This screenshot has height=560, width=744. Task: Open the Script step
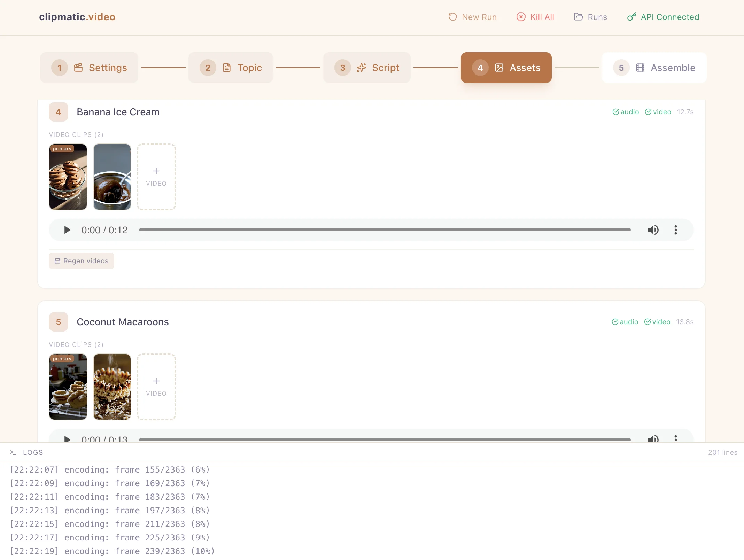[367, 68]
